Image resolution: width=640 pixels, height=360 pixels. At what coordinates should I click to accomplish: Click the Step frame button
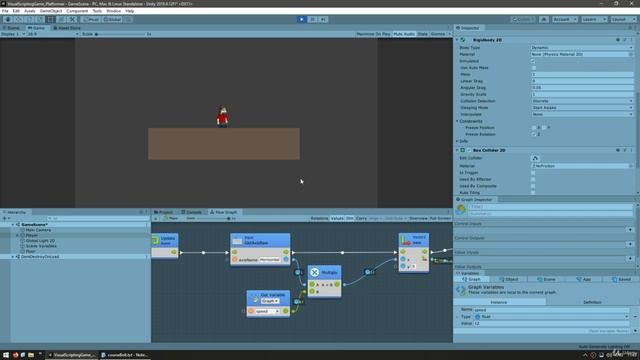pos(323,19)
